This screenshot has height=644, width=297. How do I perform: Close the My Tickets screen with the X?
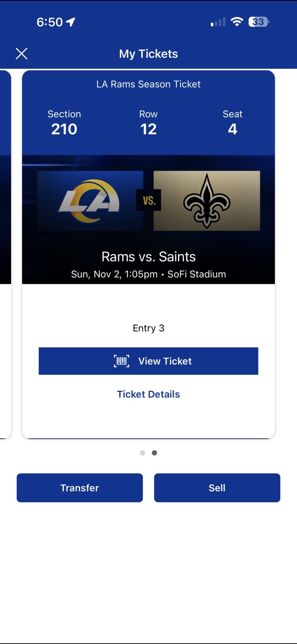(x=22, y=53)
